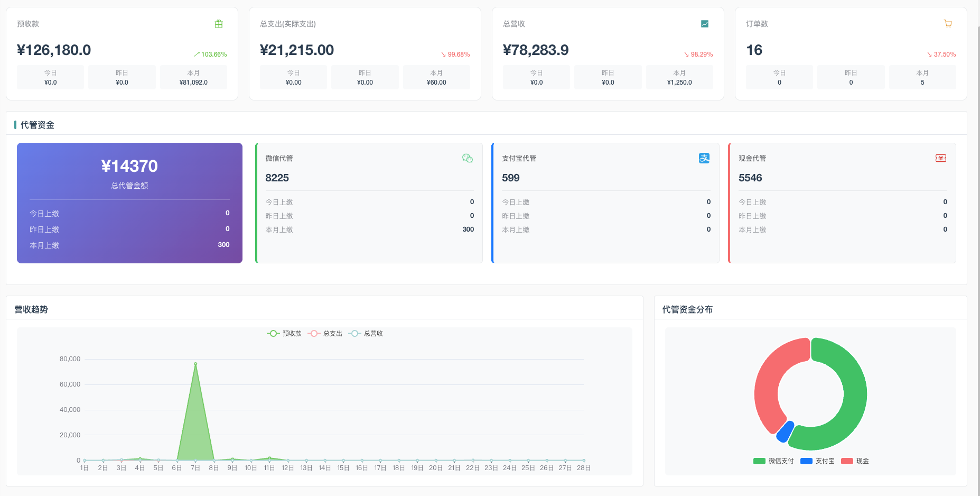Click the Alipay icon on 支付宝代管 card
980x496 pixels.
704,158
